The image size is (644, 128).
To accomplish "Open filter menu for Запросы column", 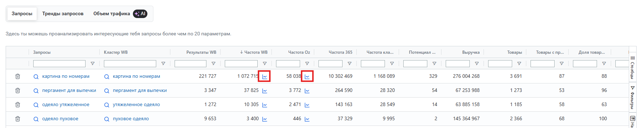I will click(x=93, y=64).
